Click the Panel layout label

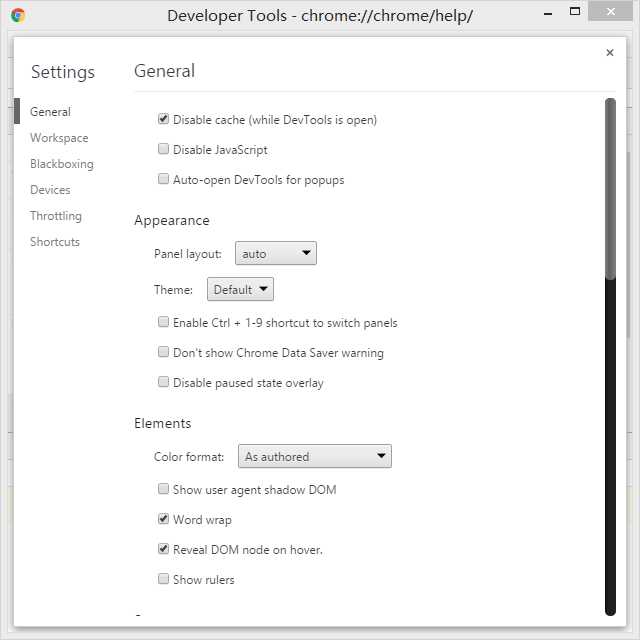[x=188, y=254]
